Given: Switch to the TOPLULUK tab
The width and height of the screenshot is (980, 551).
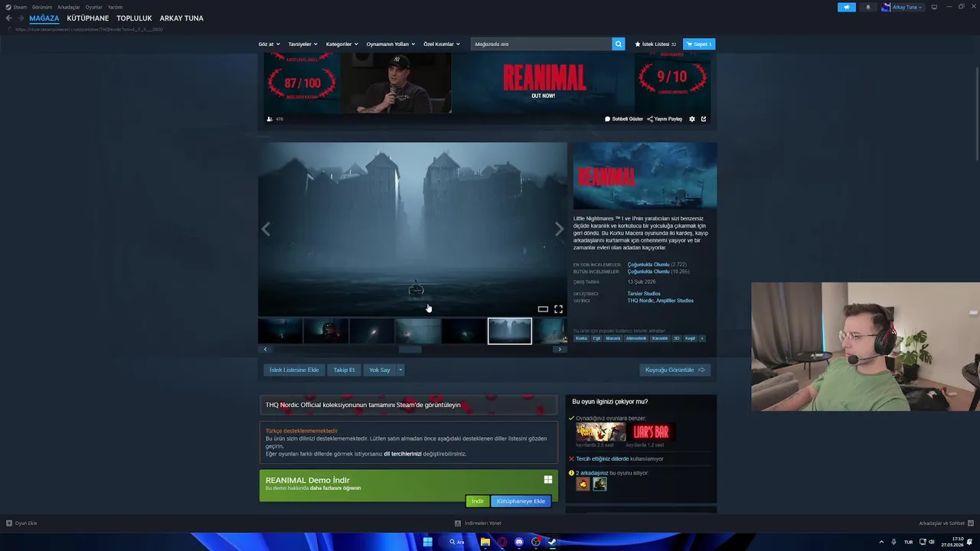Looking at the screenshot, I should (134, 18).
